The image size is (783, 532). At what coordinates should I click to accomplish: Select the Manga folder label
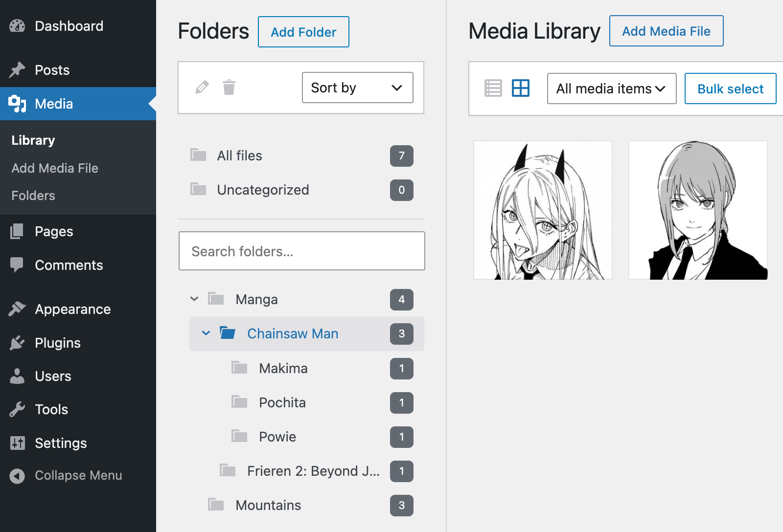coord(256,299)
